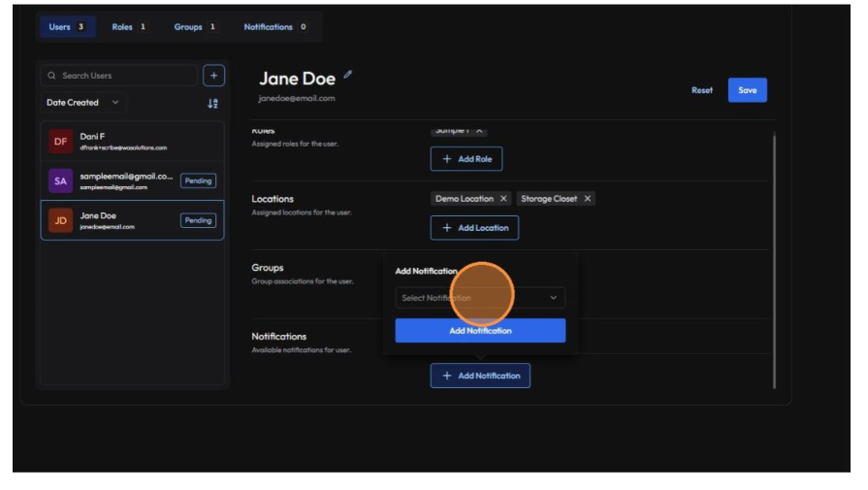Switch to the Users tab
Image resolution: width=868 pixels, height=490 pixels.
pyautogui.click(x=66, y=26)
